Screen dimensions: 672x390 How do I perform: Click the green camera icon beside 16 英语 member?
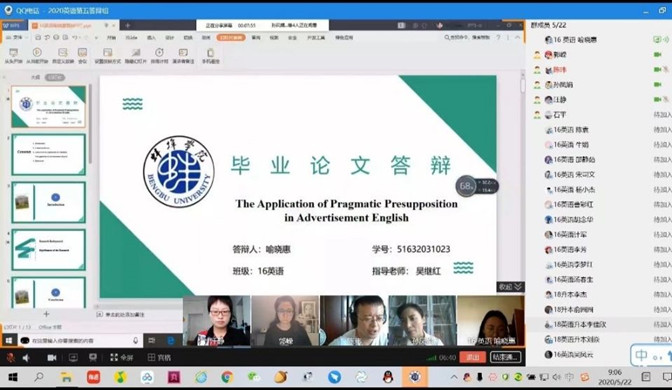pyautogui.click(x=657, y=39)
